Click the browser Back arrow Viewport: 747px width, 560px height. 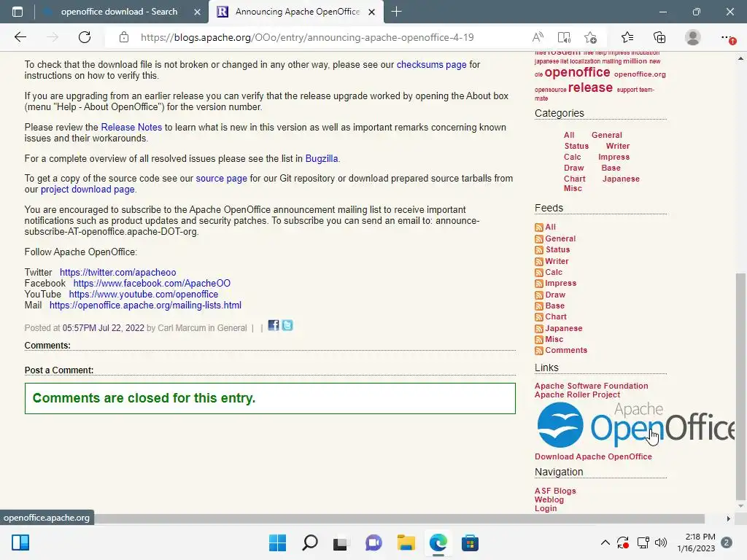(20, 37)
